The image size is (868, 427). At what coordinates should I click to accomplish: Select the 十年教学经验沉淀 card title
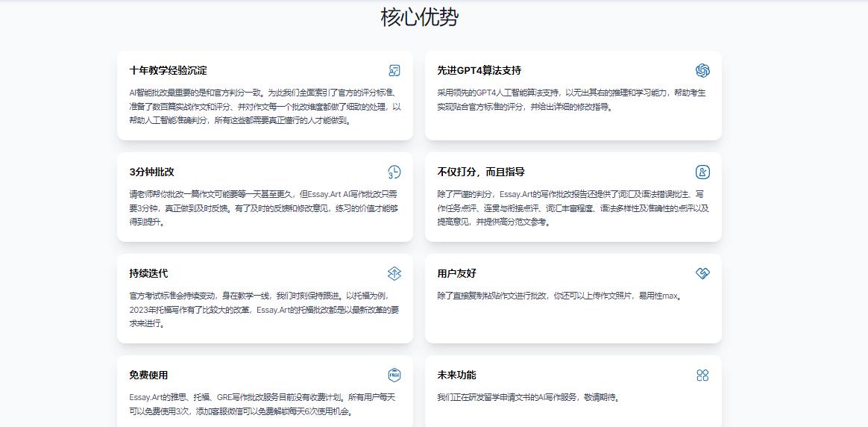pos(168,71)
